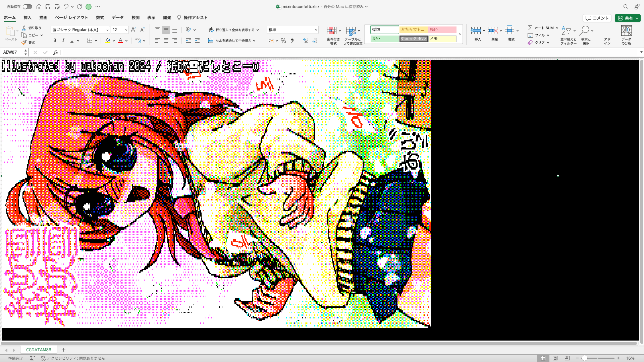Toggle Bold formatting
The image size is (644, 362).
[x=55, y=41]
